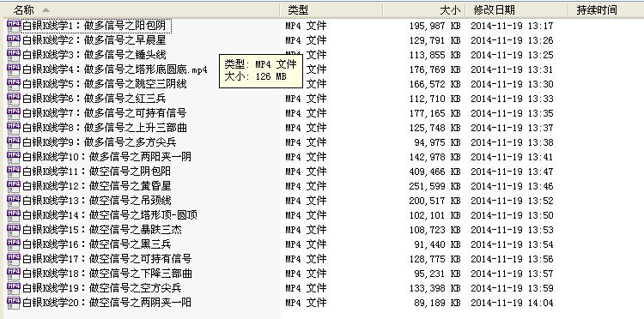Click date 2014-11-19 13:47
The image size is (644, 319).
[512, 172]
